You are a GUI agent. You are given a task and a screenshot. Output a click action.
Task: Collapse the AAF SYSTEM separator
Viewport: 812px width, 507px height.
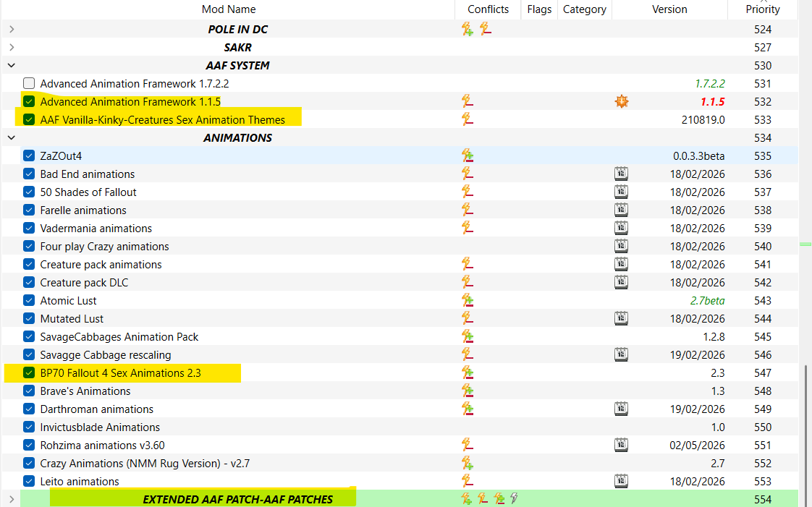coord(12,65)
